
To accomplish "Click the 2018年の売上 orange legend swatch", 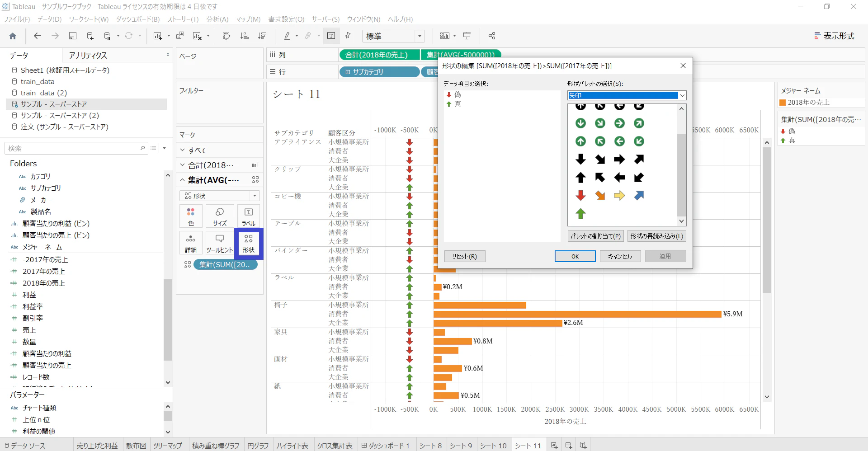I will pos(783,103).
